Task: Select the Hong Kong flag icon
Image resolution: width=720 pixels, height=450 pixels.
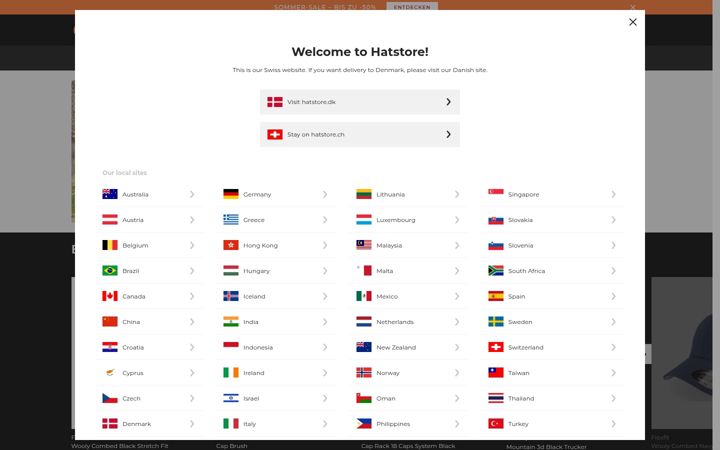Action: (231, 245)
